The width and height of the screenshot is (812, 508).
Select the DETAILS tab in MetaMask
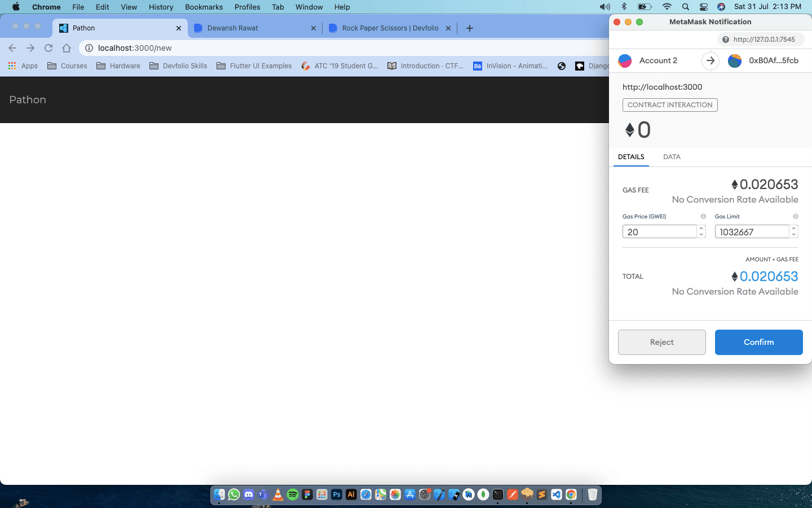631,157
